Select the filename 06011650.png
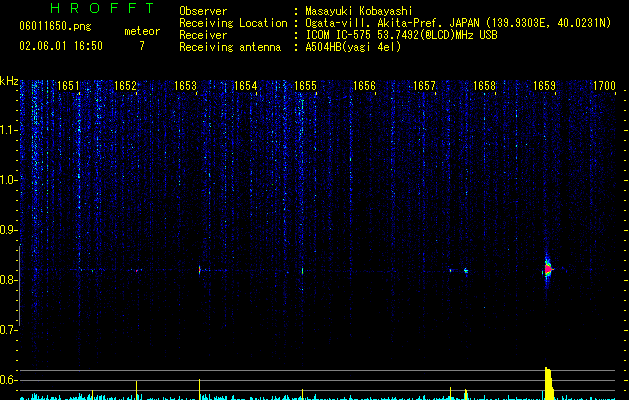This screenshot has height=400, width=629. click(55, 27)
